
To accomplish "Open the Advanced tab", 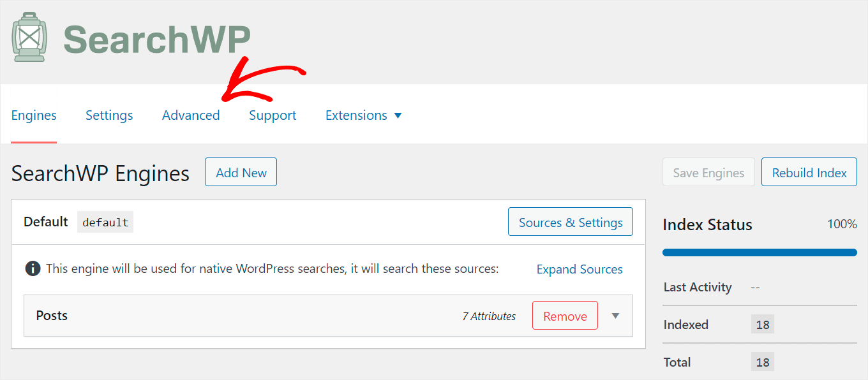I will pyautogui.click(x=191, y=115).
